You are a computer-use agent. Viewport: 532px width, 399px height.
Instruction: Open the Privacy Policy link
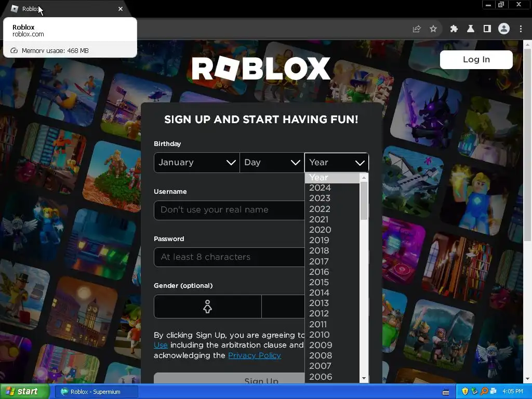pyautogui.click(x=255, y=355)
